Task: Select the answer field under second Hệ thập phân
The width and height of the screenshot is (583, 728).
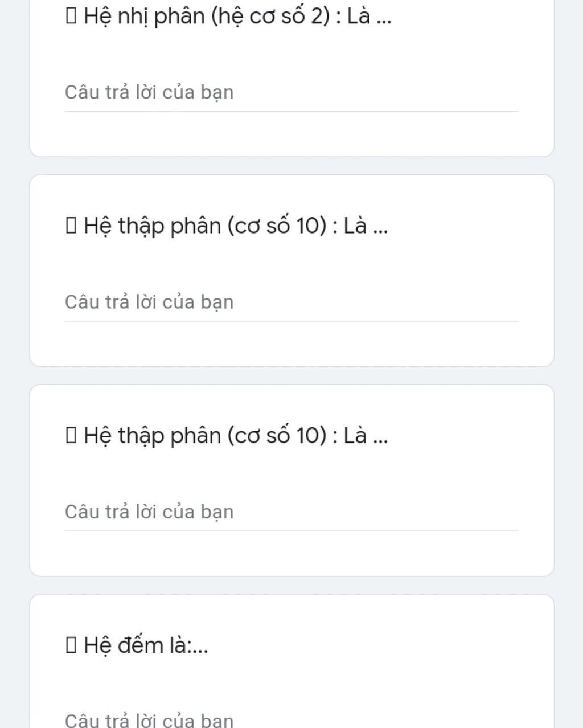Action: coord(291,512)
